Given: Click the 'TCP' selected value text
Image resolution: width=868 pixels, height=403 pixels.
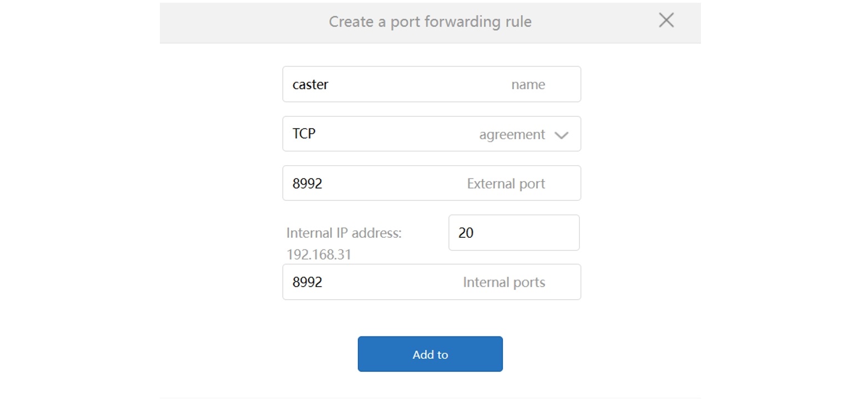Looking at the screenshot, I should pyautogui.click(x=304, y=134).
